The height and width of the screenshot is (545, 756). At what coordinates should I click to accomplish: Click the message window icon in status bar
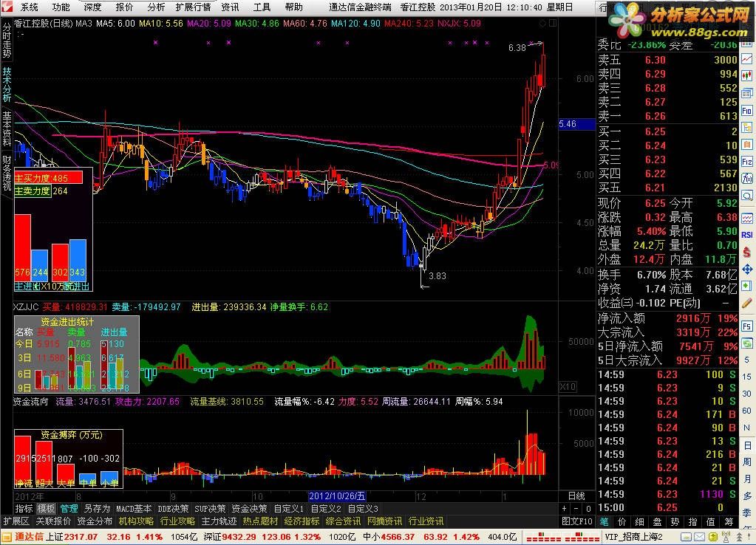(686, 537)
